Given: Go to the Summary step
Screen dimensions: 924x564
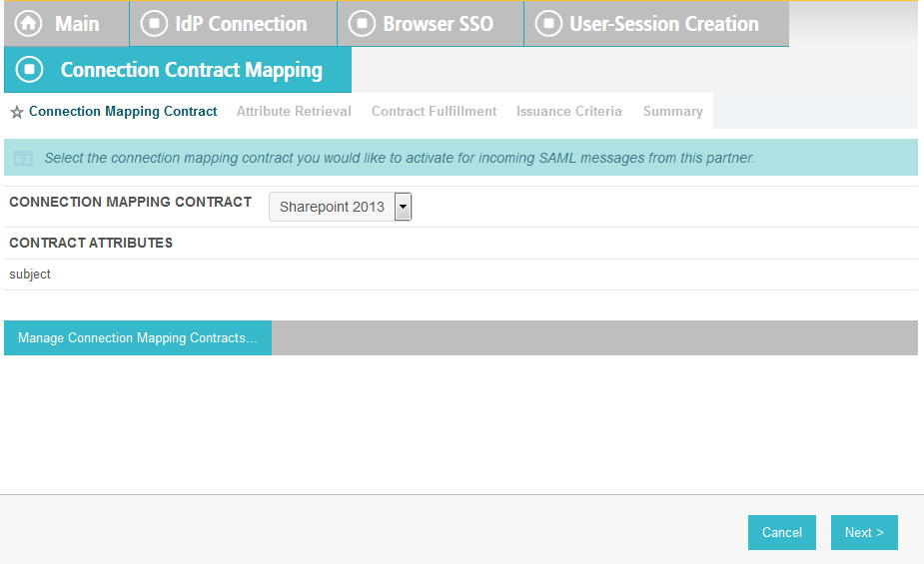Looking at the screenshot, I should (x=672, y=111).
